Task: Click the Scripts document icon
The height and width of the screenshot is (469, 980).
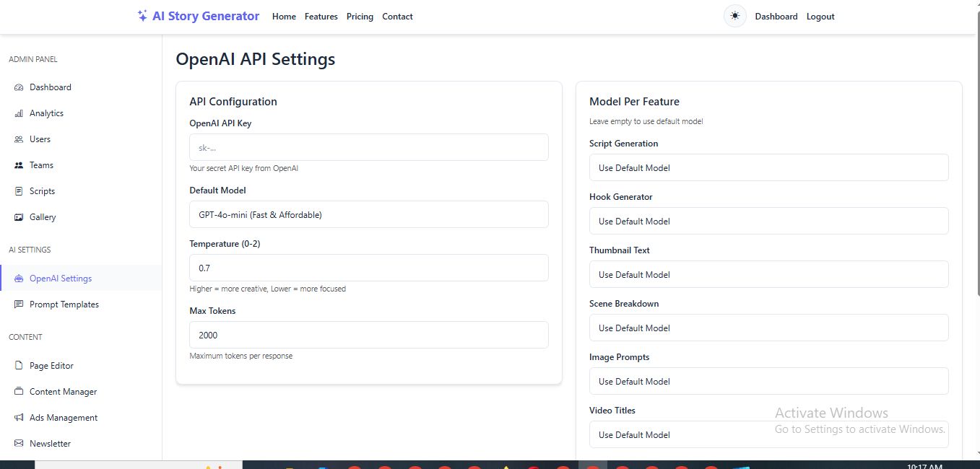Action: 19,191
